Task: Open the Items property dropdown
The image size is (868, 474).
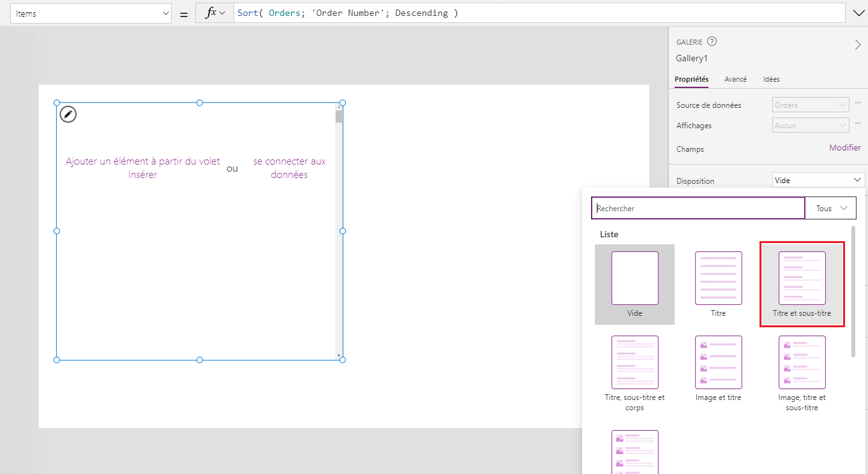Action: coord(91,13)
